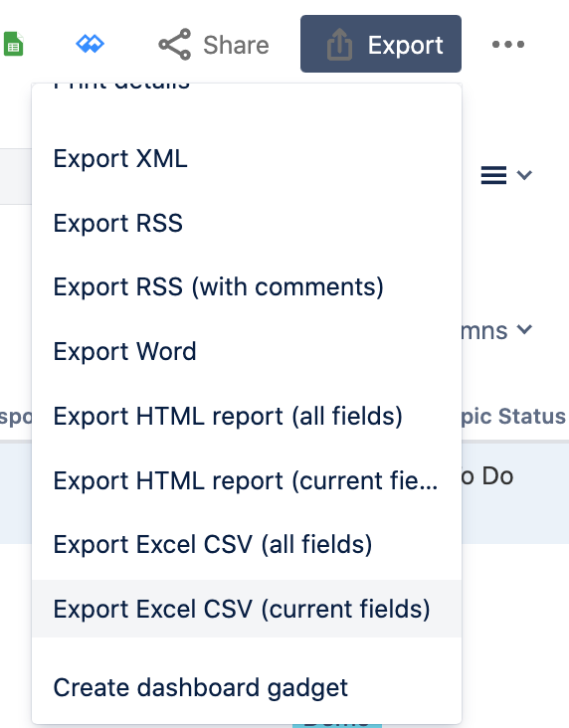
Task: Select Export Excel CSV (all fields)
Action: (246, 545)
